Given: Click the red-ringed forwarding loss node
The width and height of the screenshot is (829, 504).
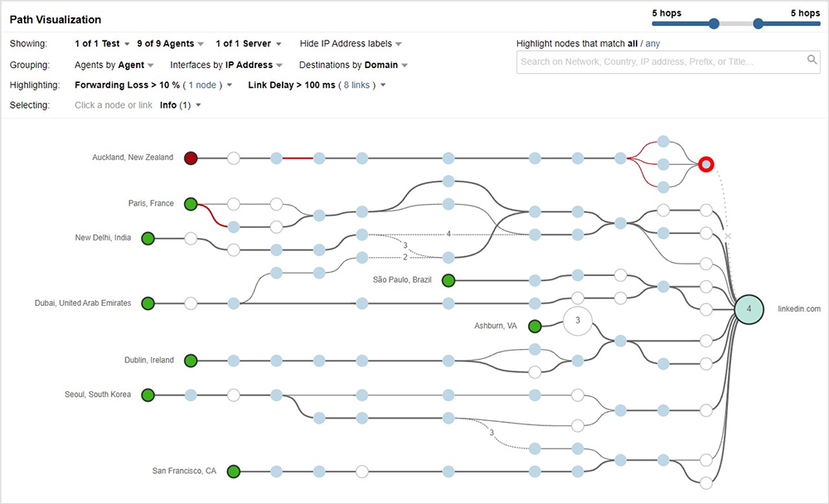Looking at the screenshot, I should 705,164.
